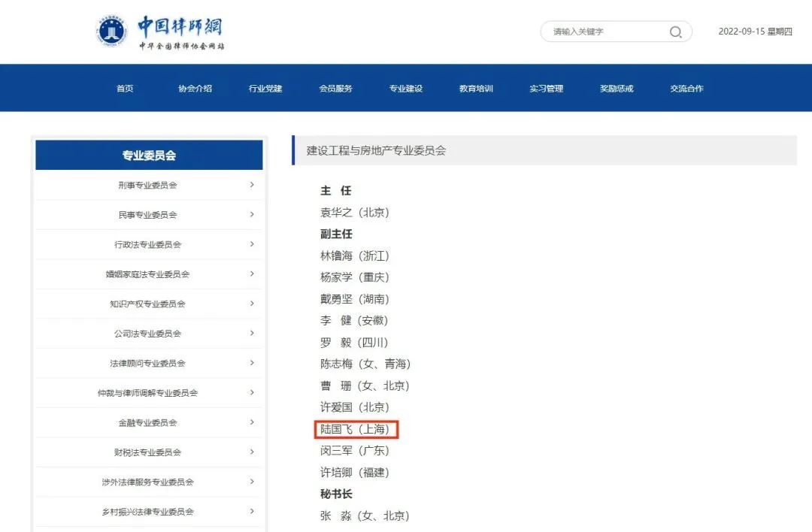Select 交流合作 in the navigation bar
The height and width of the screenshot is (532, 812).
click(x=686, y=89)
